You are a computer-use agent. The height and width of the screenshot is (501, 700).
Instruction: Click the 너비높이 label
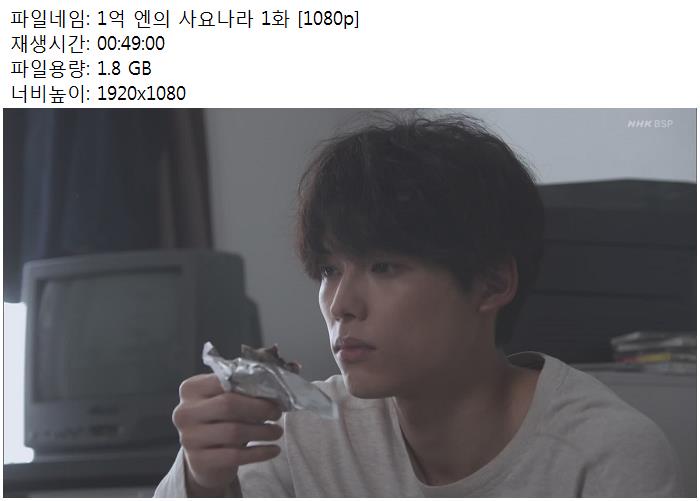pos(48,94)
